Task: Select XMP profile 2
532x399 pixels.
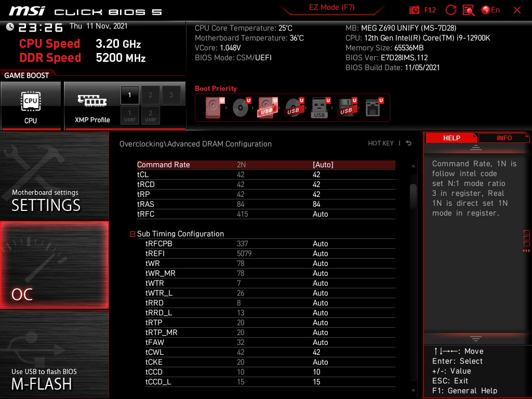Action: click(x=150, y=95)
